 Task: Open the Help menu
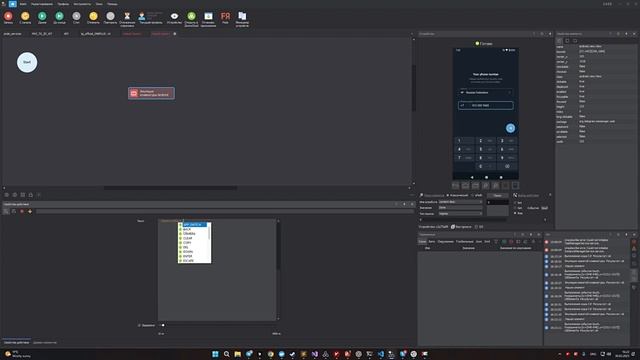(112, 4)
